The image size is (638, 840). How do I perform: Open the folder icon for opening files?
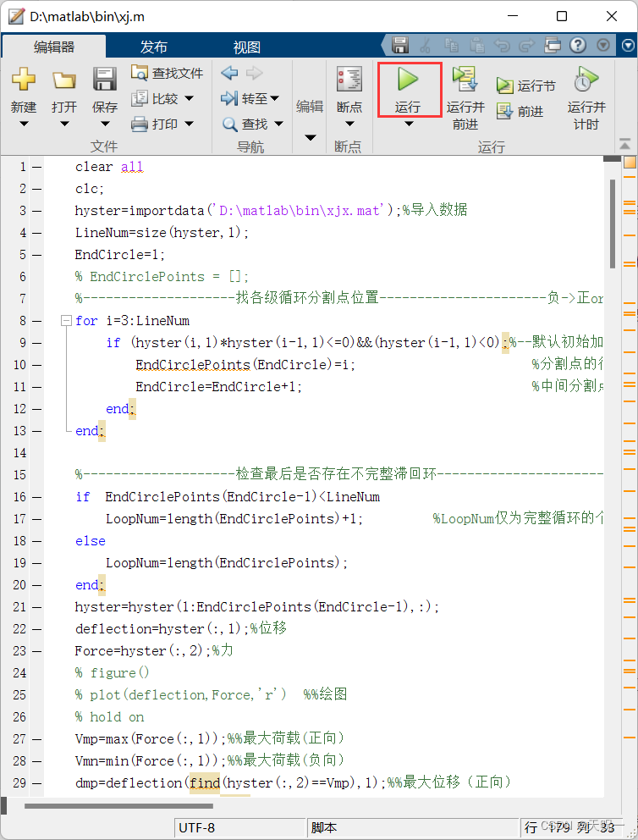point(64,80)
